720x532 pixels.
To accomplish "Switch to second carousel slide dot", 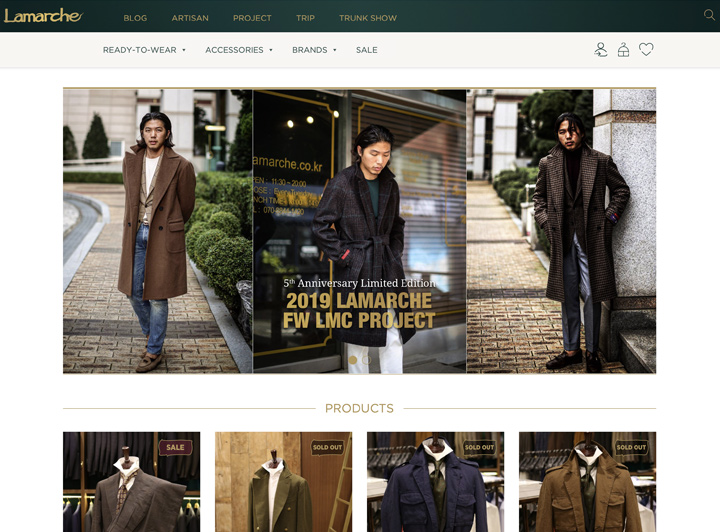I will [x=366, y=359].
